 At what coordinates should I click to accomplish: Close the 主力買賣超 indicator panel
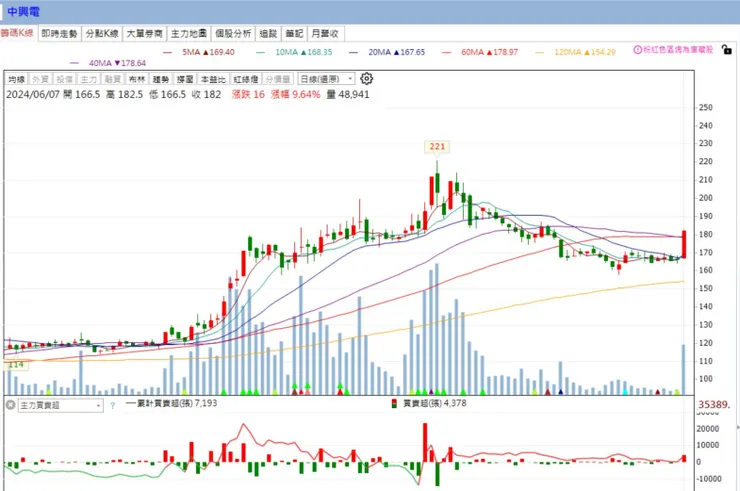pyautogui.click(x=10, y=405)
